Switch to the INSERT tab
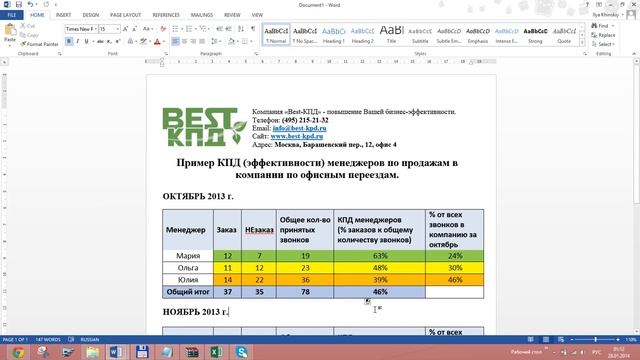This screenshot has width=640, height=360. (x=63, y=15)
